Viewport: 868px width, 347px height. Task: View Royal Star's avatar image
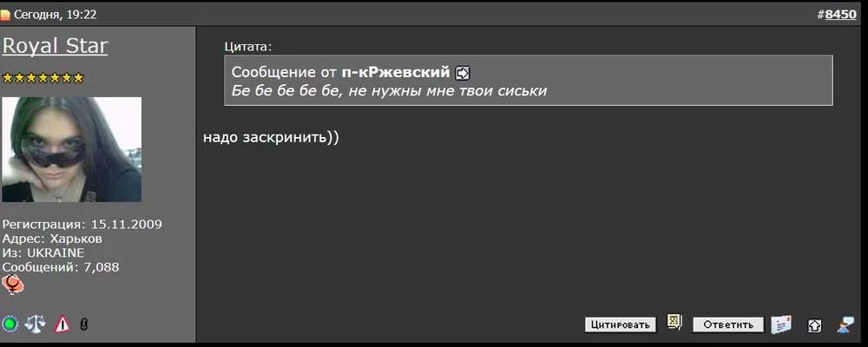[x=72, y=149]
